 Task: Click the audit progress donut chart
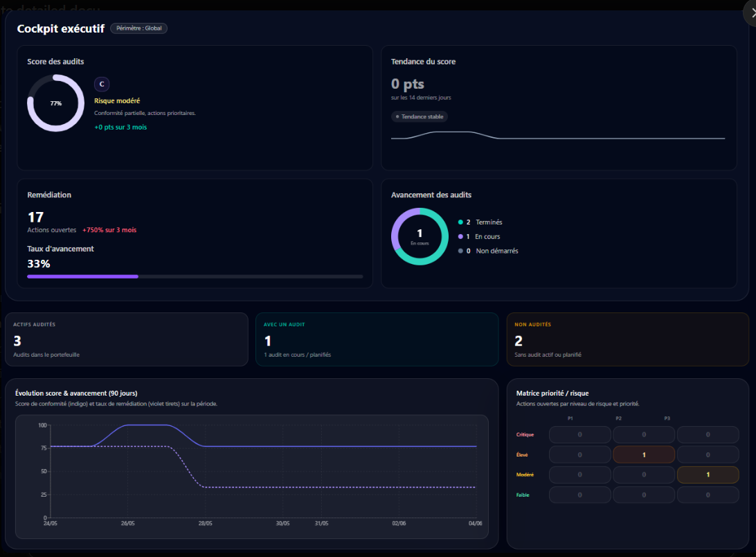[x=420, y=236]
